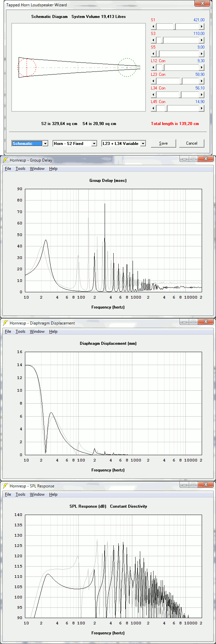Click Hornresp icon in SPL Response title bar

point(5,486)
